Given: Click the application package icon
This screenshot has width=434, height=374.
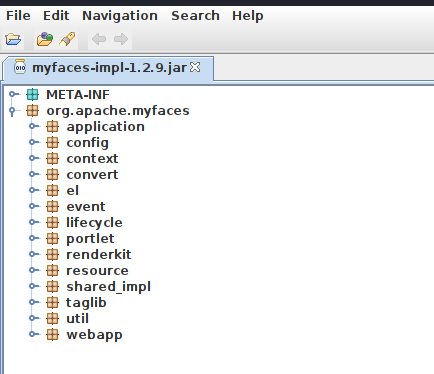Looking at the screenshot, I should [x=52, y=127].
